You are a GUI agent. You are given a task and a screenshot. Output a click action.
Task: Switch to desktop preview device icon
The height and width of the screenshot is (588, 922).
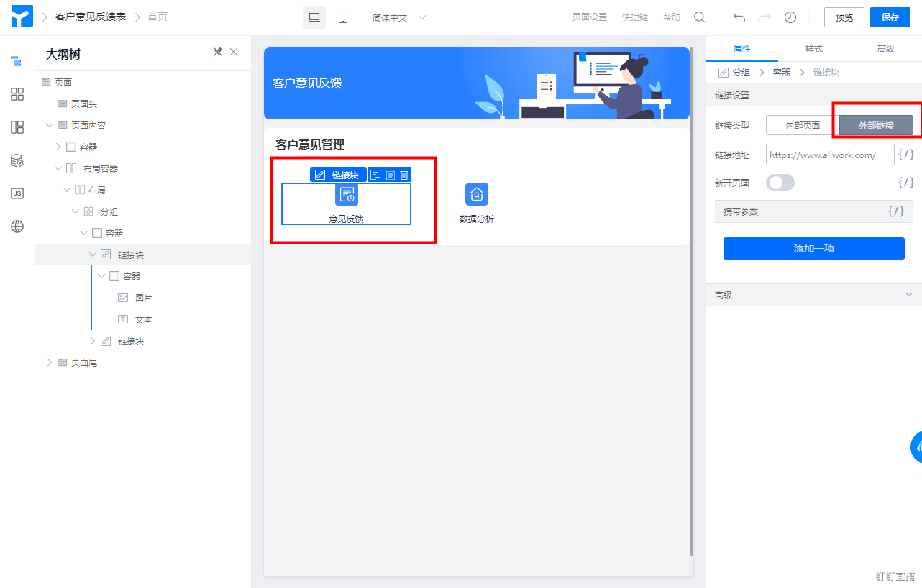point(314,17)
